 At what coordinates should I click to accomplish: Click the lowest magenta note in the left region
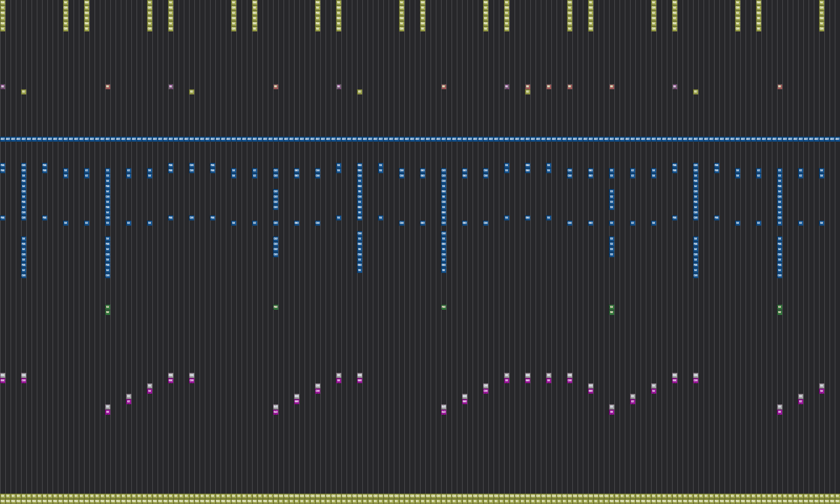point(109,411)
